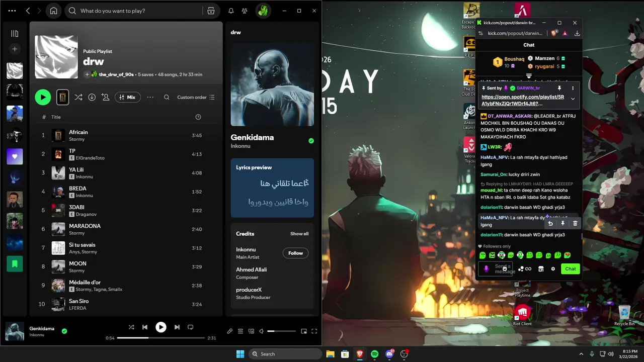Collapse the Kick gift leaderboard handle
The height and width of the screenshot is (362, 644).
coord(529,76)
